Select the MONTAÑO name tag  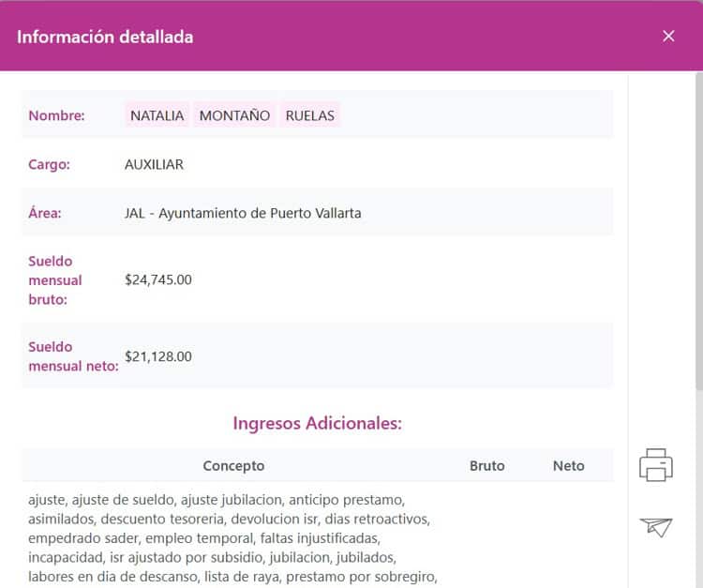click(234, 115)
